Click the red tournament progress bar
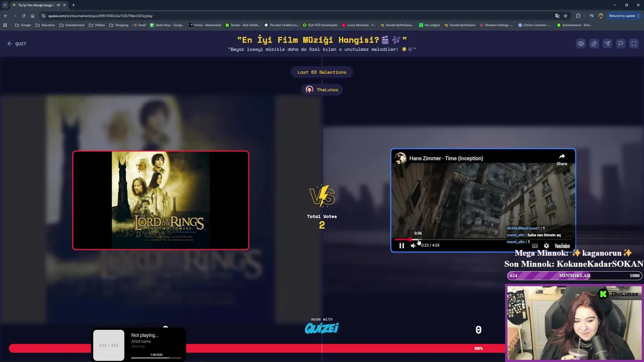Image resolution: width=644 pixels, height=362 pixels. pos(257,348)
